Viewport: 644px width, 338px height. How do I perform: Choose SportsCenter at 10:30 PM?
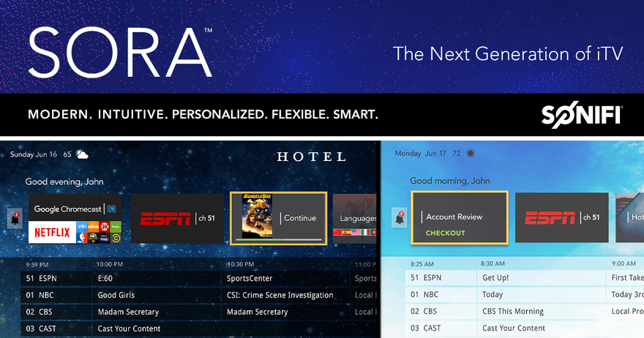285,279
